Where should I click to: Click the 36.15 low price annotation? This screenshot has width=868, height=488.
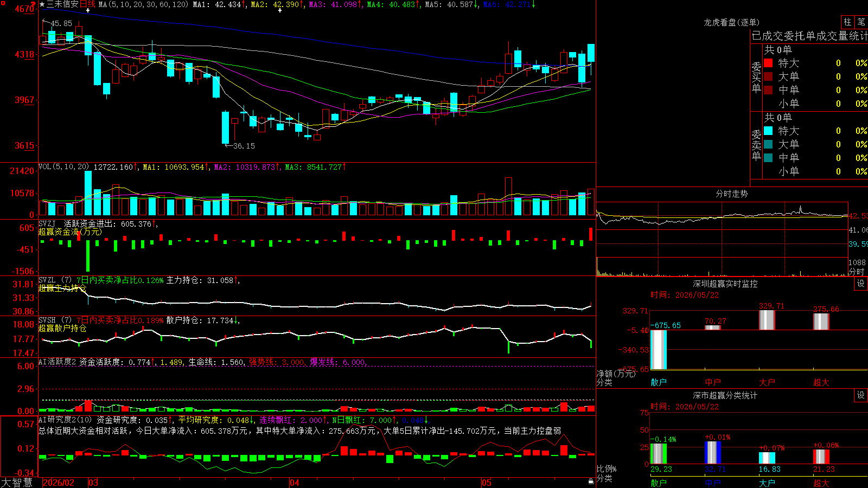[244, 146]
